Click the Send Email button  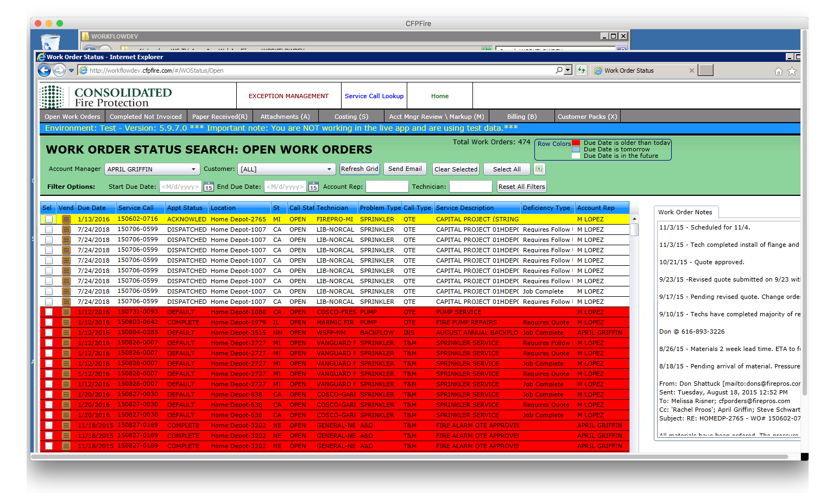click(405, 169)
